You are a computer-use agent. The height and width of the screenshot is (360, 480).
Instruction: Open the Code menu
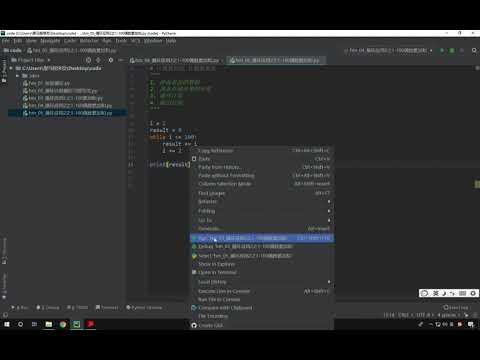(x=70, y=41)
